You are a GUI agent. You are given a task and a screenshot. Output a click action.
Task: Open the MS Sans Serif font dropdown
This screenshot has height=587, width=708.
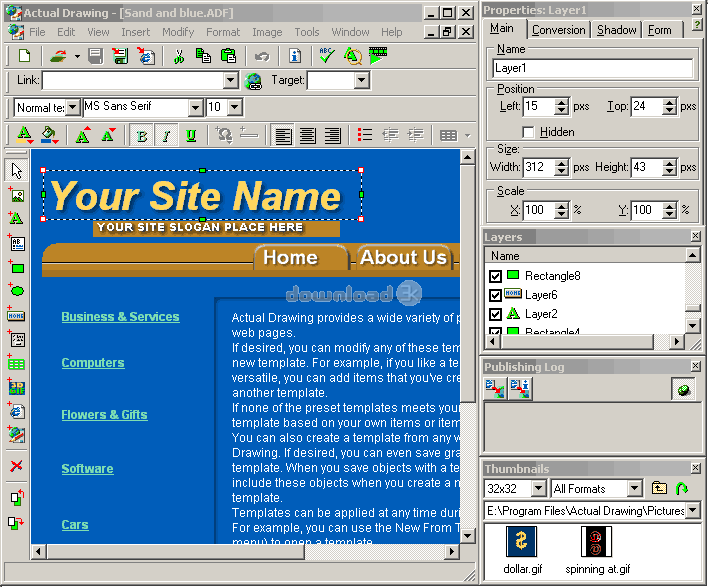(196, 107)
